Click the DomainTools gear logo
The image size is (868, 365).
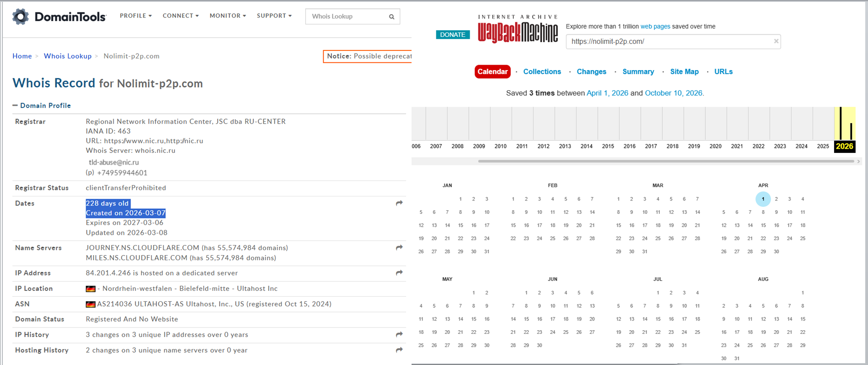tap(20, 16)
